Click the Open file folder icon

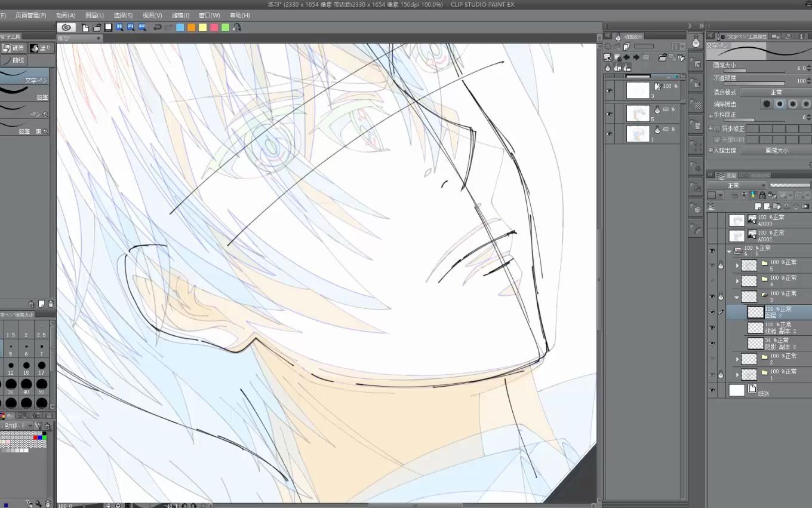click(97, 27)
